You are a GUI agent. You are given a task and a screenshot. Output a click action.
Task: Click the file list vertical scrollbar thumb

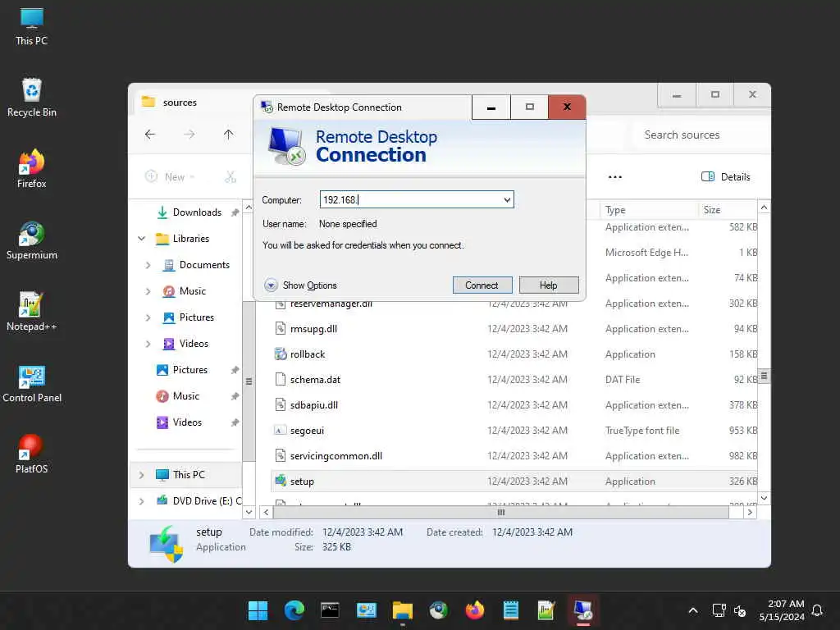(x=765, y=376)
